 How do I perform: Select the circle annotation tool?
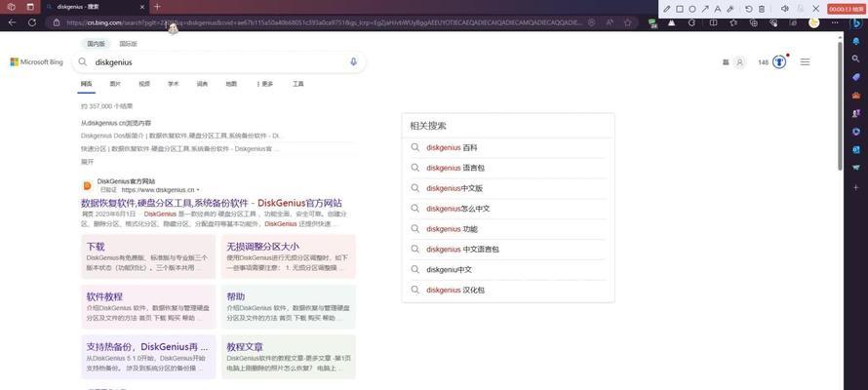click(692, 9)
